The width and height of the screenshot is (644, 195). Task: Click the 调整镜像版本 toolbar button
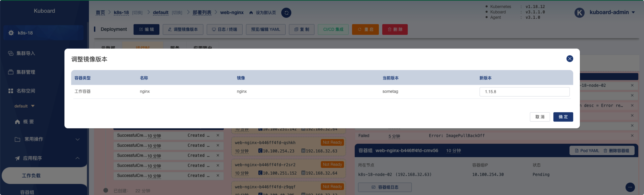pos(183,29)
